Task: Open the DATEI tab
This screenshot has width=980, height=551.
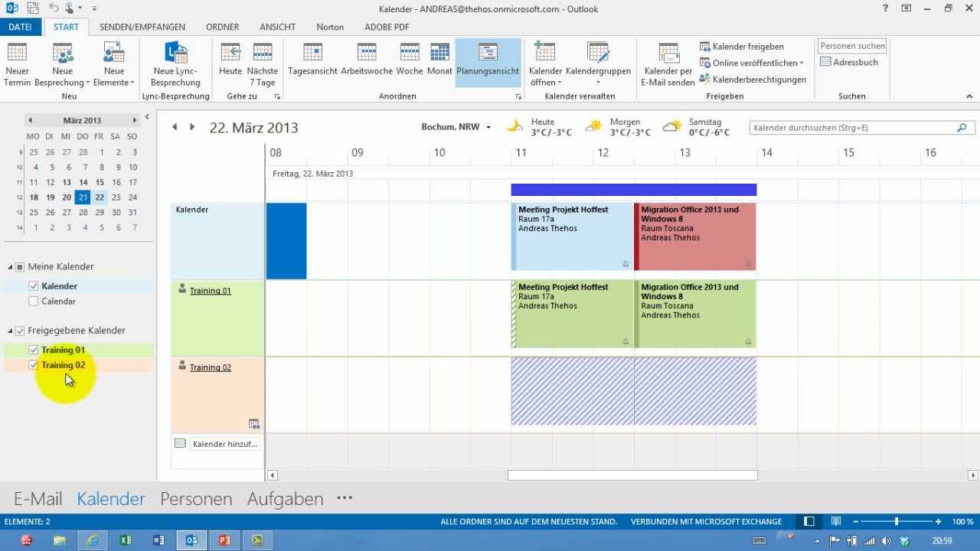Action: click(x=21, y=27)
